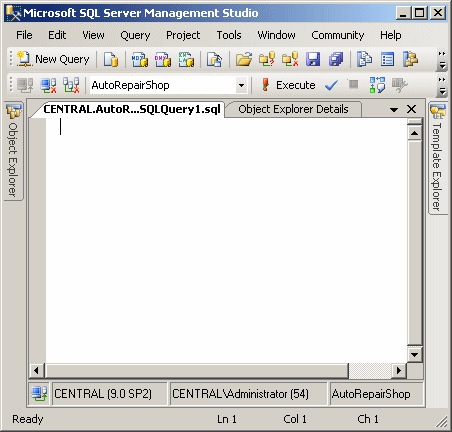Expand the Object Explorer side panel
Viewport: 452px width, 432px height.
coord(14,151)
